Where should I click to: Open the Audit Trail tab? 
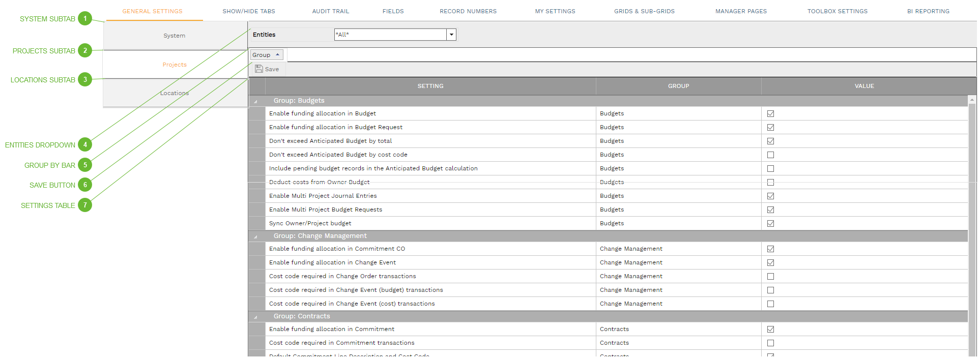pyautogui.click(x=331, y=11)
